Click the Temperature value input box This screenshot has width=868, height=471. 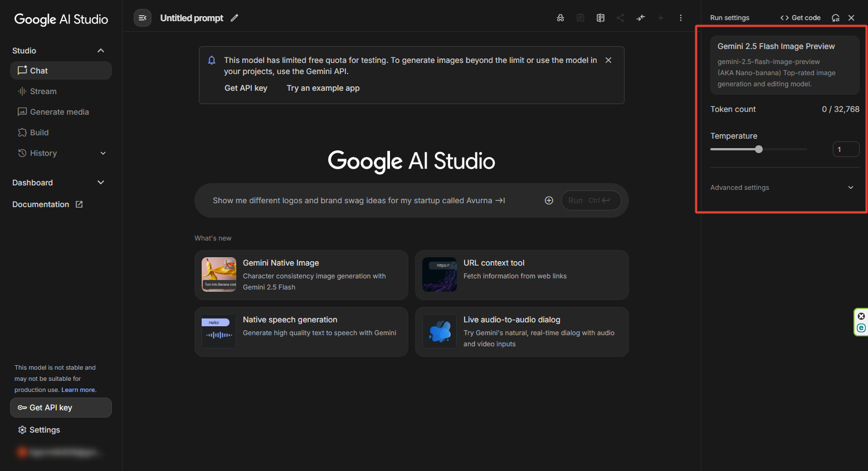(x=846, y=149)
